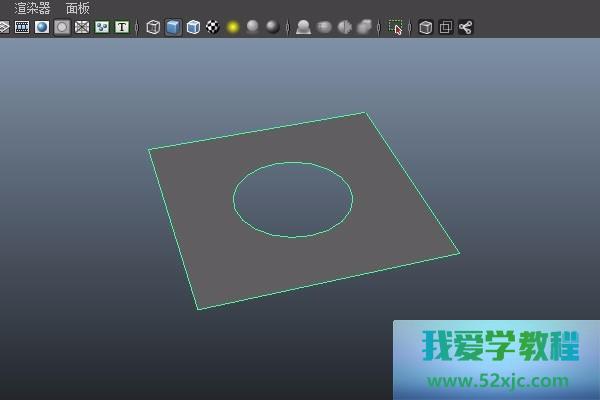Toggle the highlighted Gate Mask icon

[62, 27]
